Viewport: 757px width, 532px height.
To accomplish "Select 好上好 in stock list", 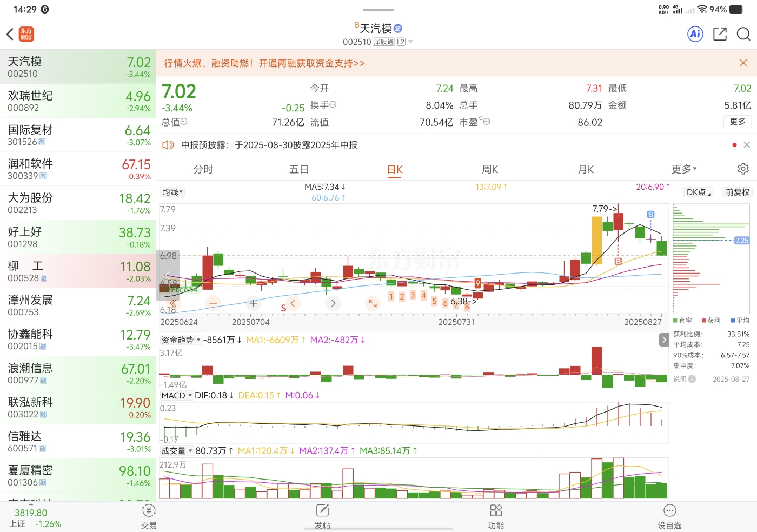I will (x=78, y=237).
